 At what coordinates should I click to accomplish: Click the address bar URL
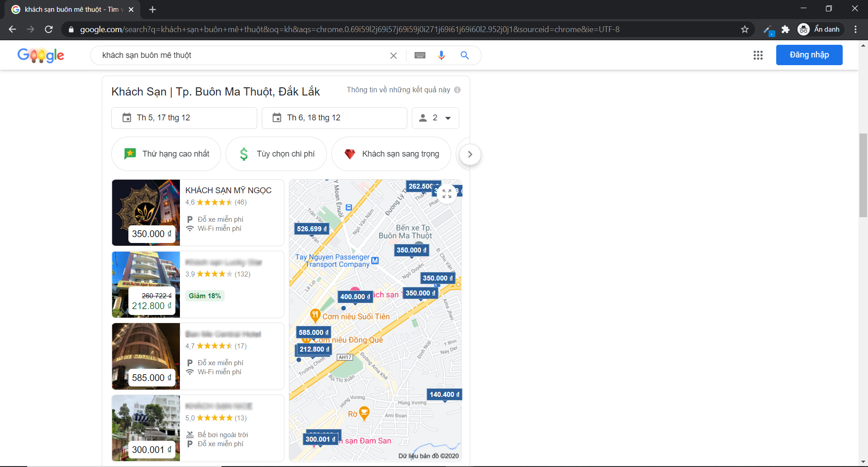(x=350, y=29)
